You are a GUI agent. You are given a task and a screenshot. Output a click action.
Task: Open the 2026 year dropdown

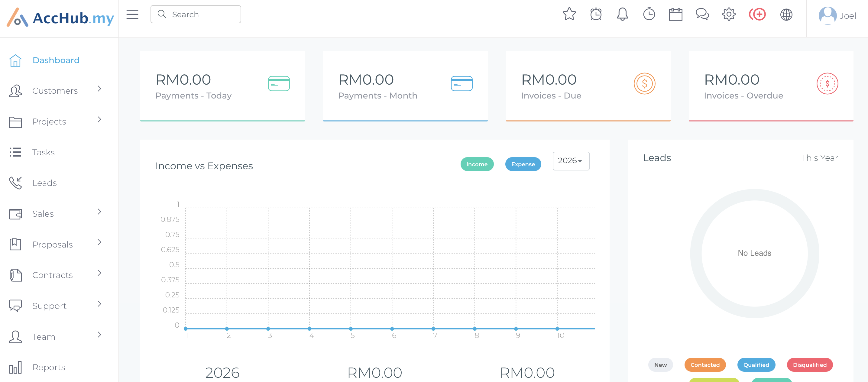click(x=571, y=161)
